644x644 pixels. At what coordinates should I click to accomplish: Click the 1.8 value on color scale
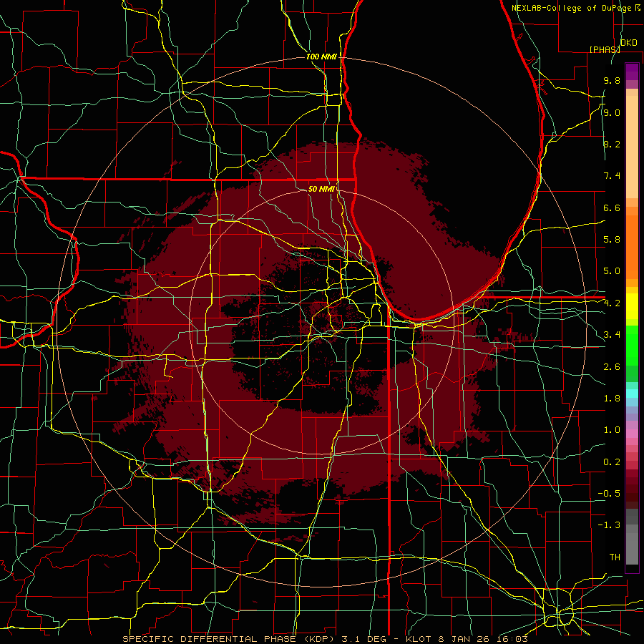point(612,398)
